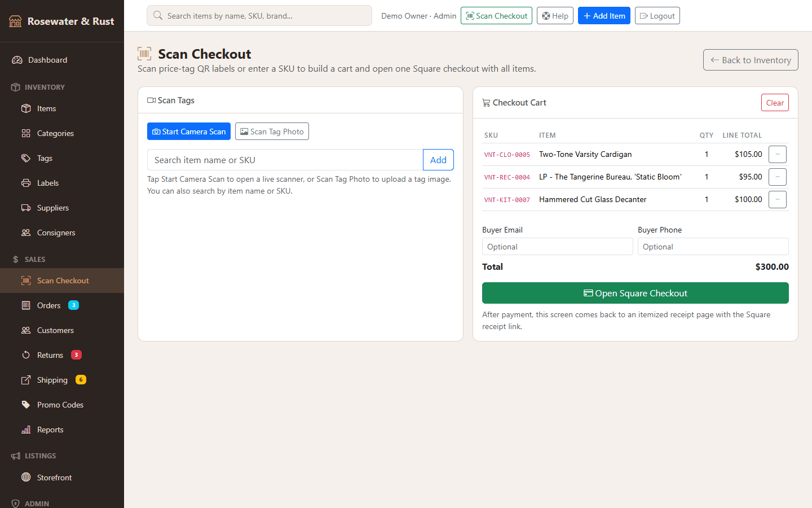Click the yellow Shipping count badge
The width and height of the screenshot is (812, 508).
tap(81, 380)
